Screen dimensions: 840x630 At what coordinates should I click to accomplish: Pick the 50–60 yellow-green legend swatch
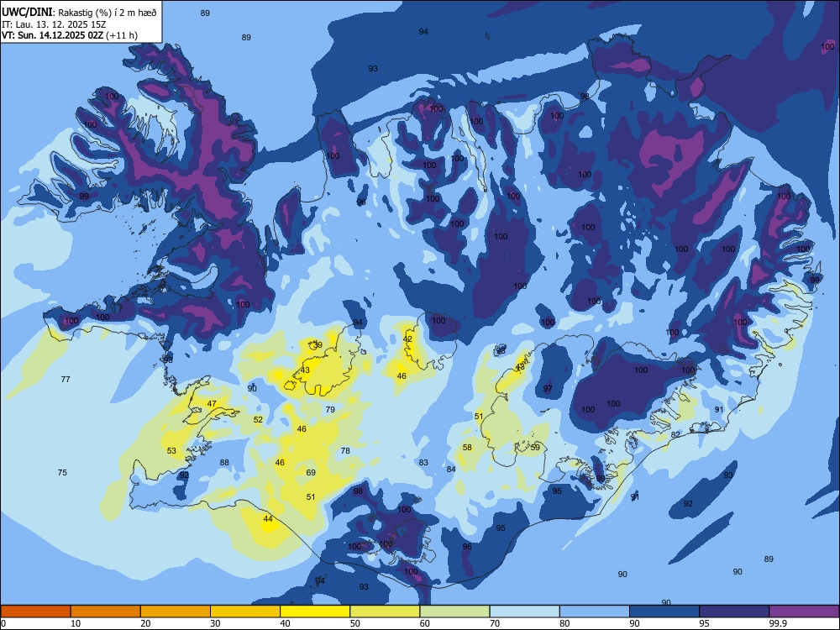click(x=385, y=612)
